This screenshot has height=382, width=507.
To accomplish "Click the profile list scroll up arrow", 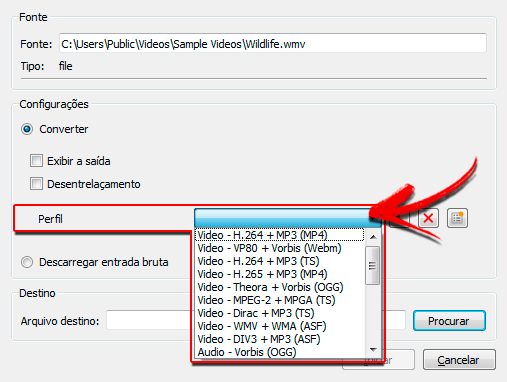I will (x=373, y=237).
